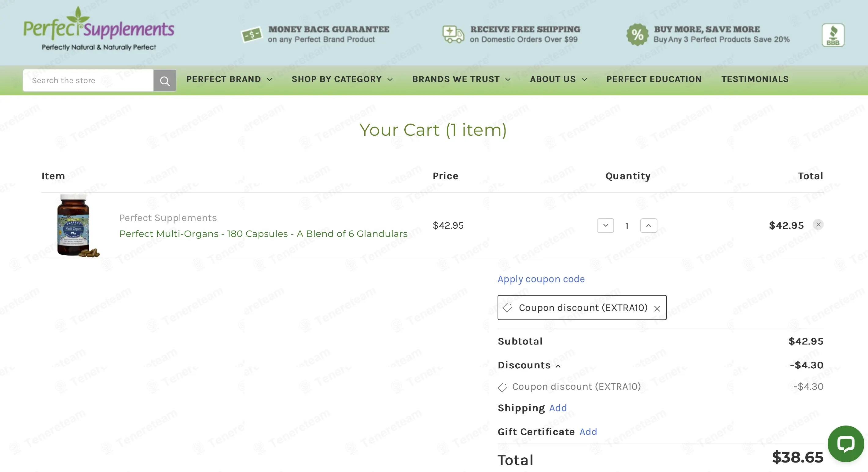Click Apply coupon code link
The image size is (868, 472).
(x=541, y=279)
